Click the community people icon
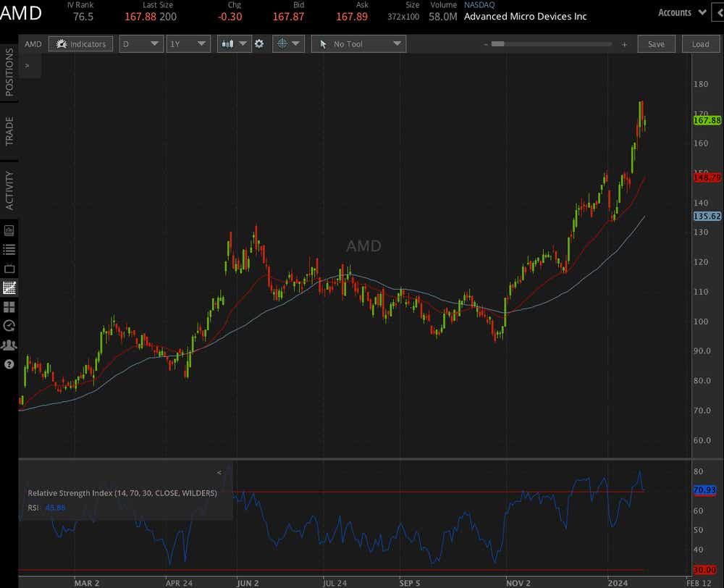Screen dimensions: 724x588 (x=9, y=345)
